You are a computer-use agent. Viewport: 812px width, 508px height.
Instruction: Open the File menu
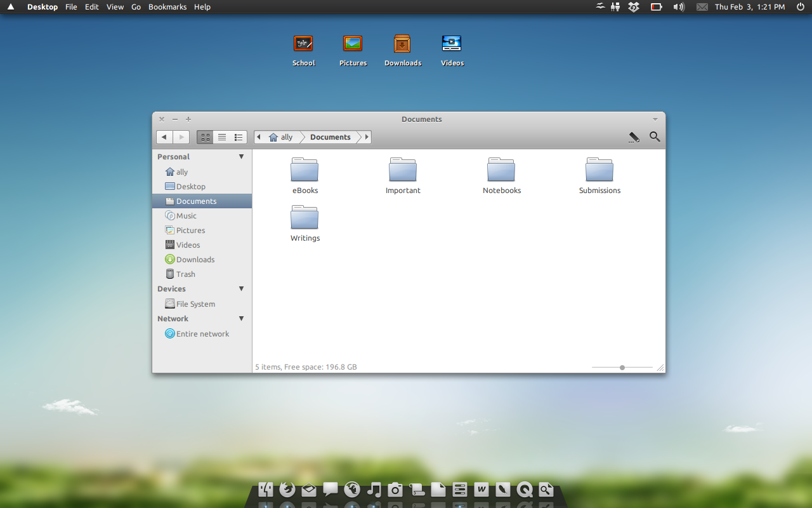(71, 7)
